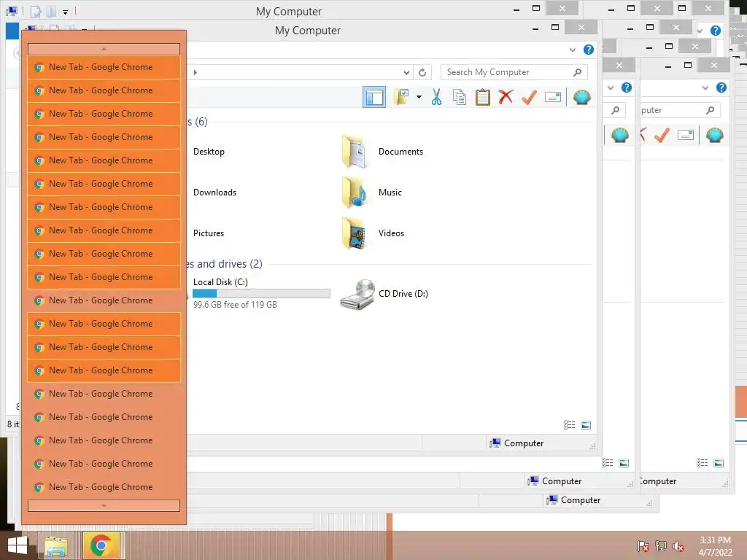Select the CD Drive (D:) icon

coord(357,295)
